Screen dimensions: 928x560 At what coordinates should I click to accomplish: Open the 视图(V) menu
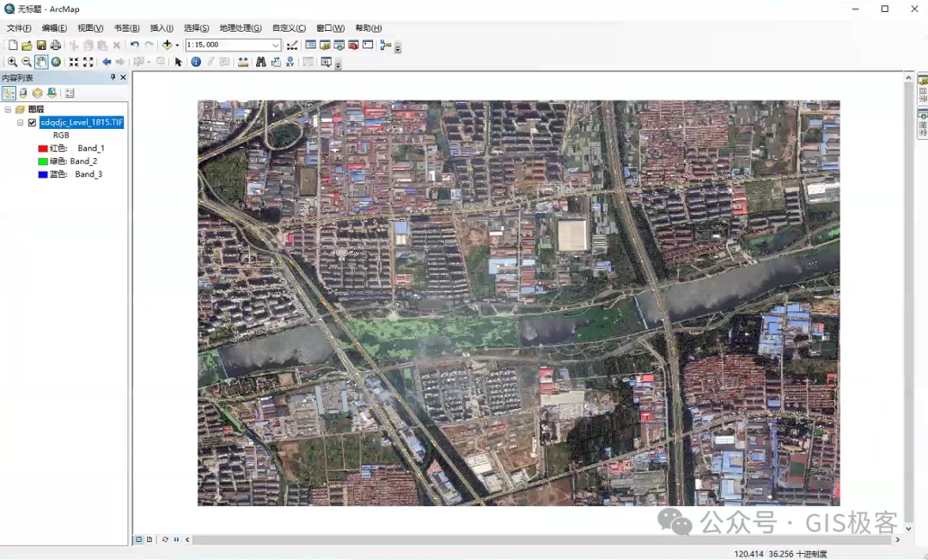(90, 27)
